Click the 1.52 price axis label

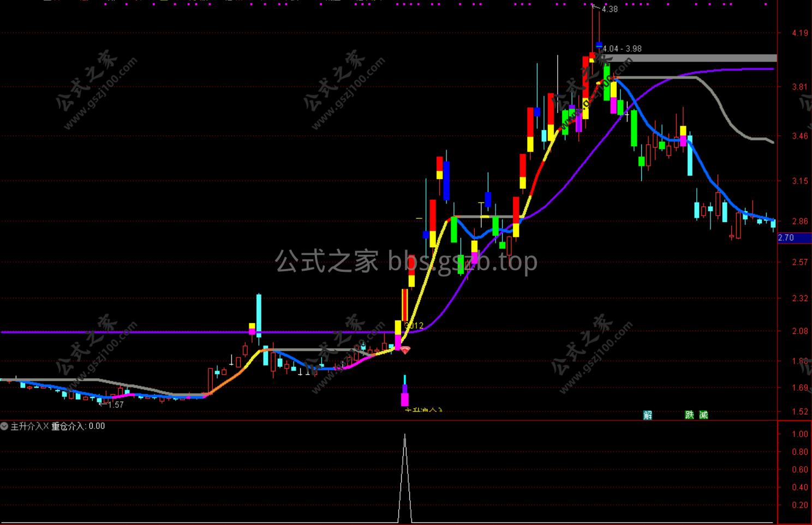point(800,412)
